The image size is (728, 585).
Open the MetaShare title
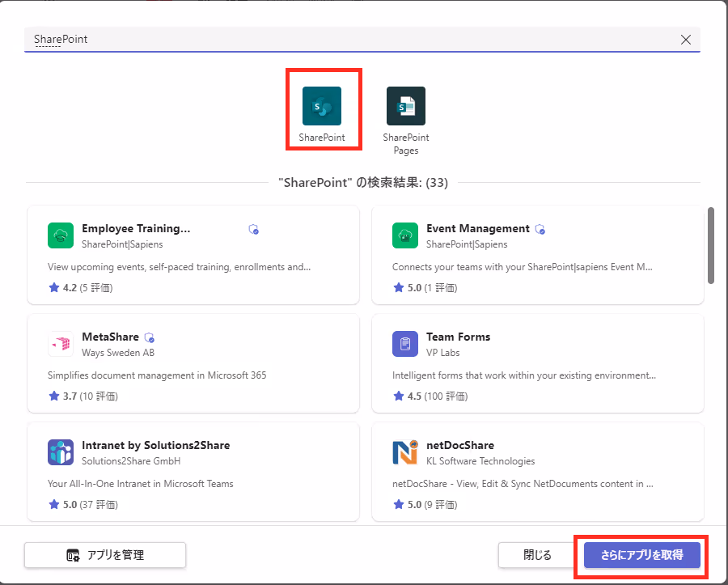111,337
